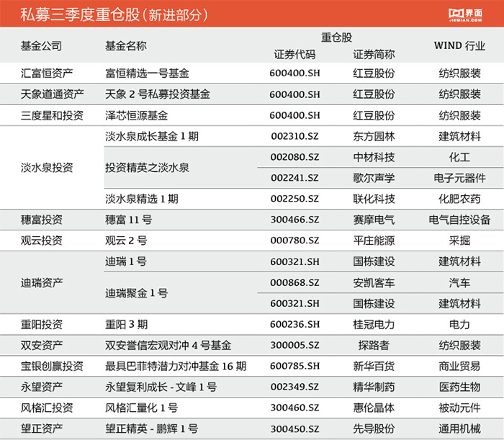Click stock name 新华百货

(x=374, y=366)
